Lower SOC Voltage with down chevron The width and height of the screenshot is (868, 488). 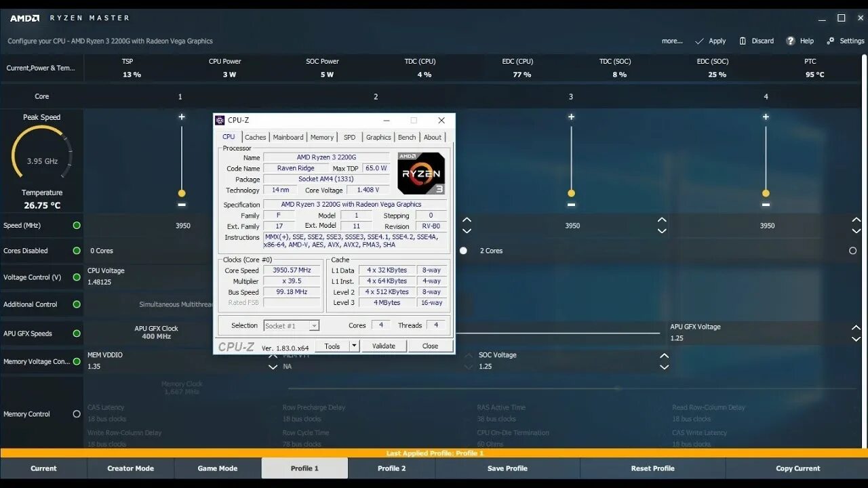[x=664, y=367]
